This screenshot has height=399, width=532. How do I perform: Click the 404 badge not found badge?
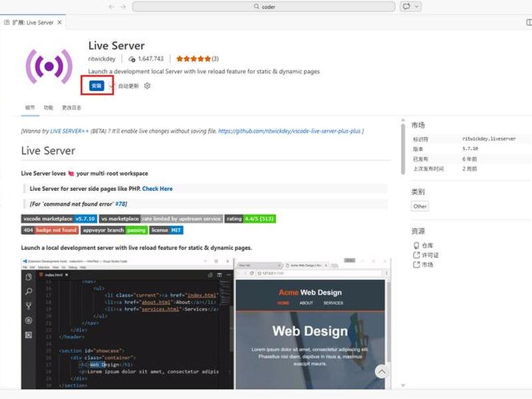click(50, 230)
